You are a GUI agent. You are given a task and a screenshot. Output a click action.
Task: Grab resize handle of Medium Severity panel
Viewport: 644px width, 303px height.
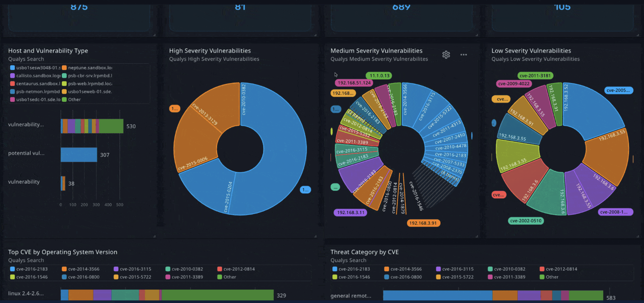pos(477,236)
